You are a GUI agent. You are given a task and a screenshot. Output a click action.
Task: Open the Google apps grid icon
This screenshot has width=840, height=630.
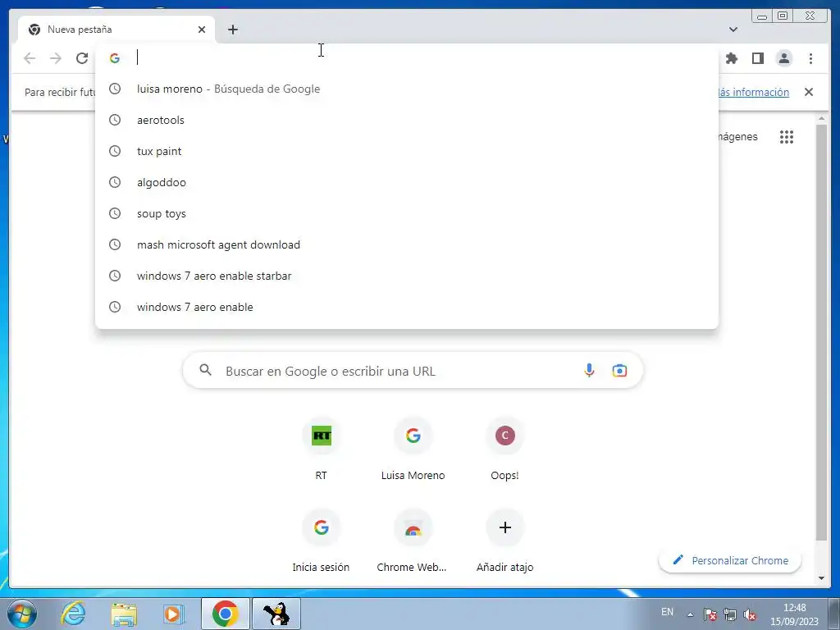(787, 137)
